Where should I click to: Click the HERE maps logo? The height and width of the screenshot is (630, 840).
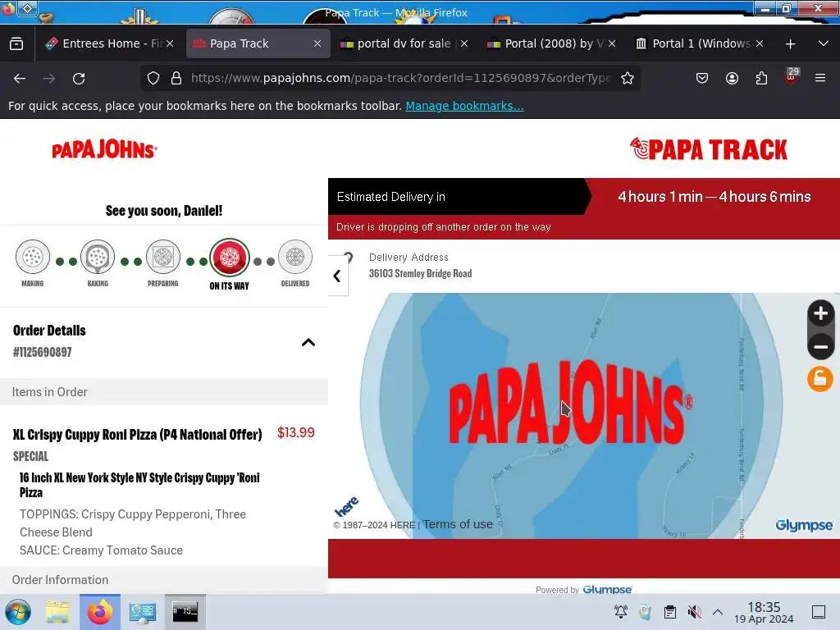(x=347, y=506)
